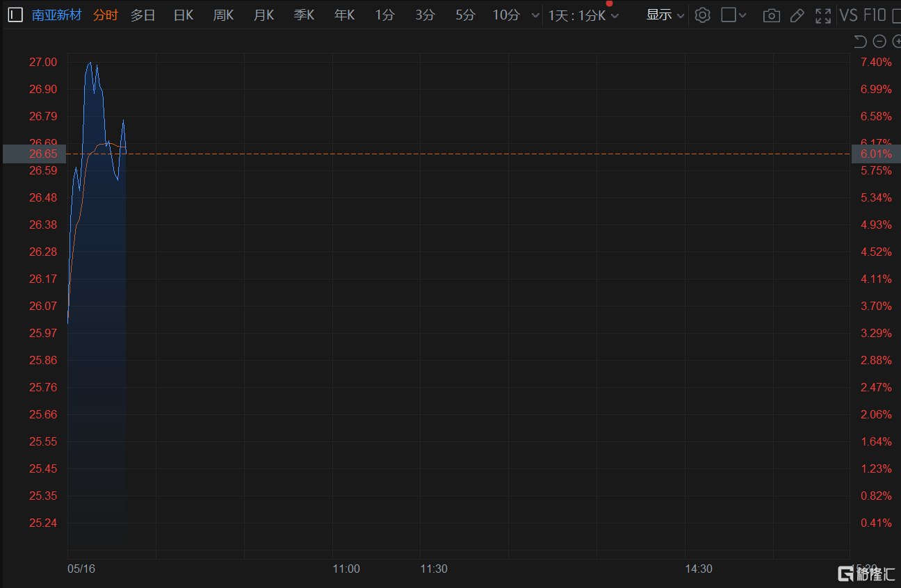Click the 14:30 time axis label
The height and width of the screenshot is (588, 901).
pyautogui.click(x=699, y=569)
